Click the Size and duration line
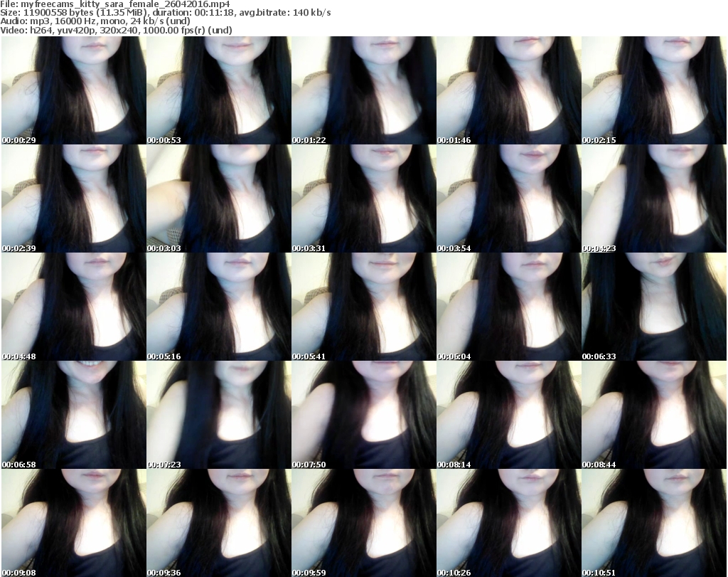The width and height of the screenshot is (728, 577). (165, 13)
